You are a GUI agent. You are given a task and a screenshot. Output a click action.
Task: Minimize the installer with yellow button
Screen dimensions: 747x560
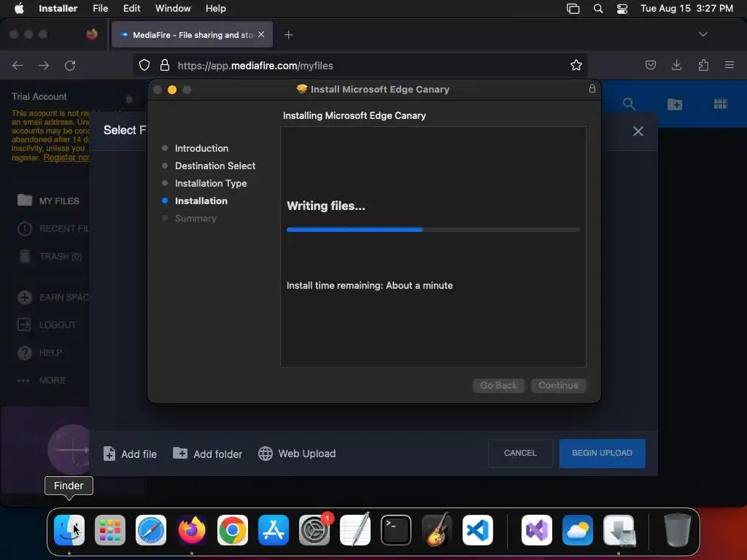[172, 90]
